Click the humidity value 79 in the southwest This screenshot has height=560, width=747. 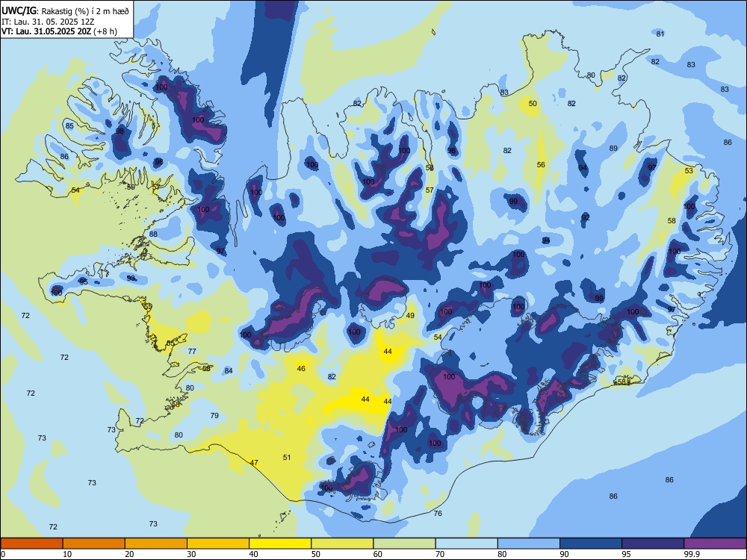214,416
